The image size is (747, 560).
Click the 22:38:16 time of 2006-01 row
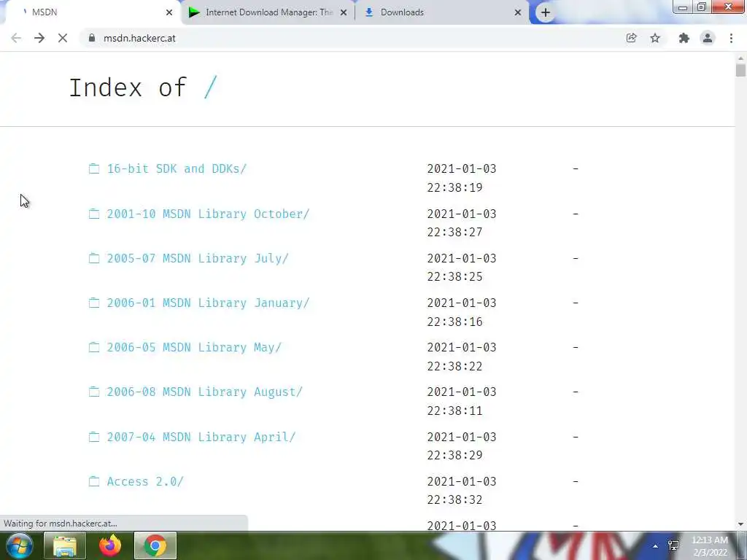[454, 322]
